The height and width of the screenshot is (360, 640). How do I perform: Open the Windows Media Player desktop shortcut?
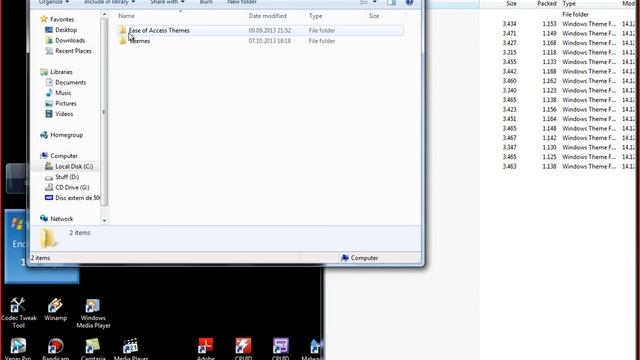[x=93, y=313]
